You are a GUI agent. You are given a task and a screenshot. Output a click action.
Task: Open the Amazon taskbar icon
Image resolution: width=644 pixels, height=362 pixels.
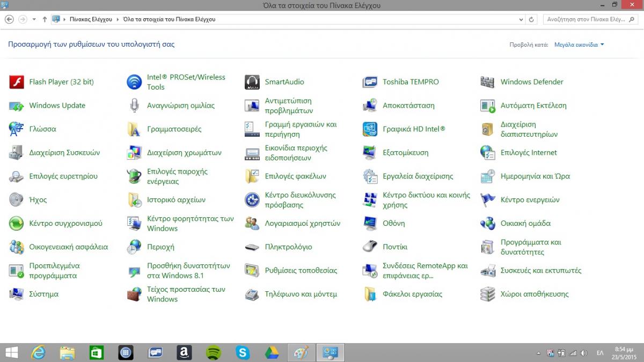tap(184, 352)
